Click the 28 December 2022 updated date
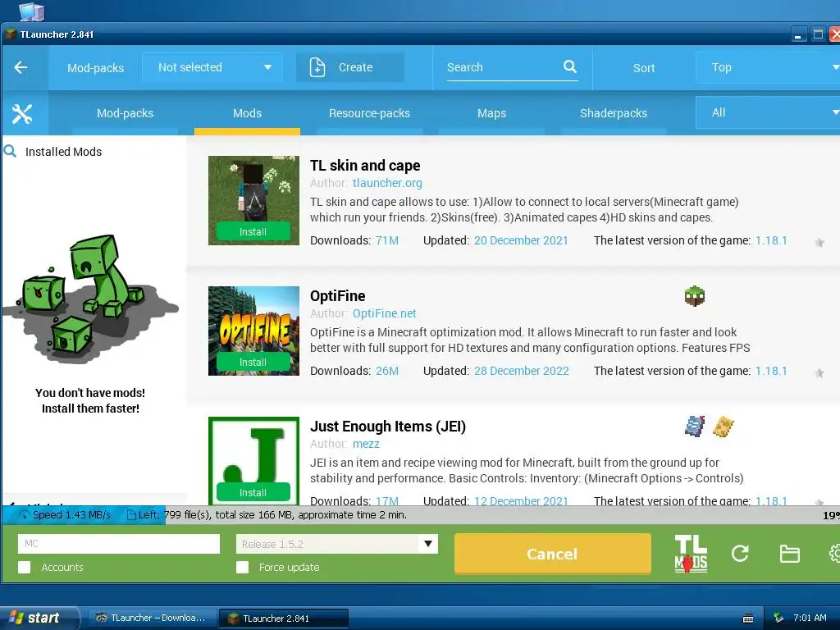The height and width of the screenshot is (630, 840). click(x=521, y=371)
